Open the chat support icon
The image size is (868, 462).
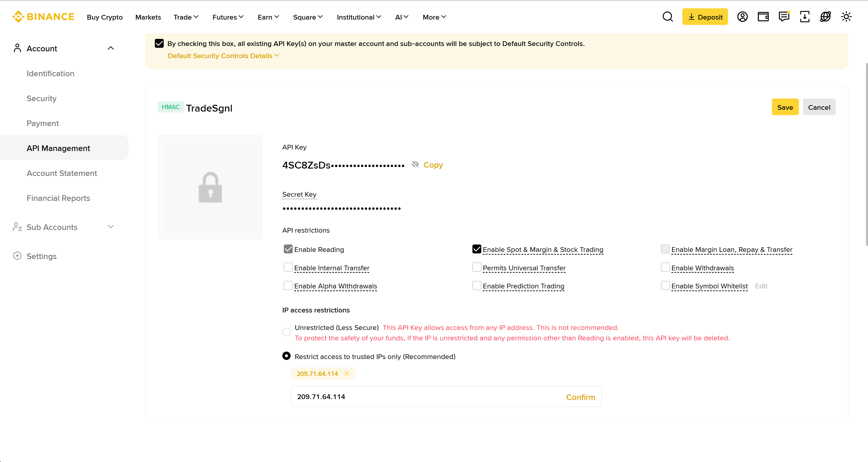(x=784, y=17)
